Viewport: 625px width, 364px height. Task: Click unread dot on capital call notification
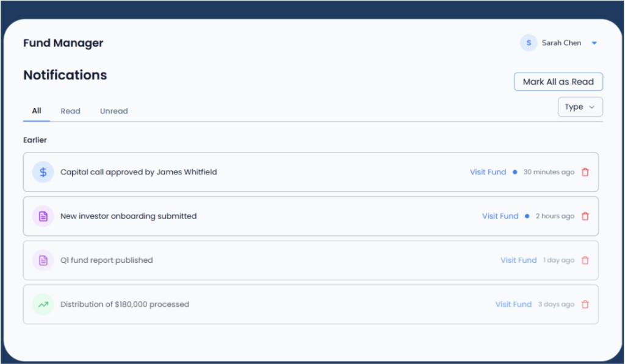[515, 172]
